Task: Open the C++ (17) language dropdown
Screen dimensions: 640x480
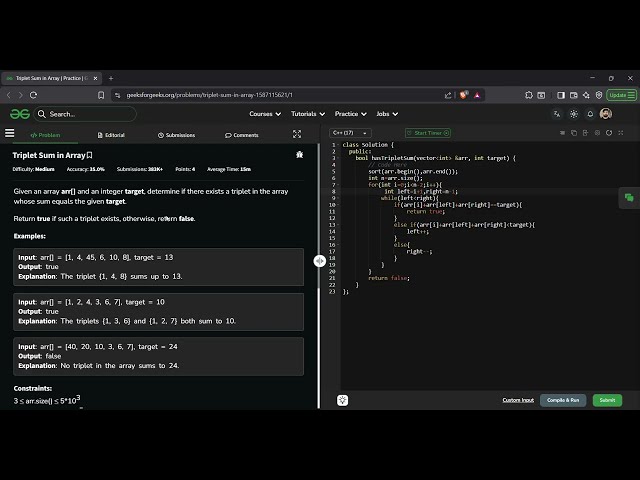Action: point(350,133)
